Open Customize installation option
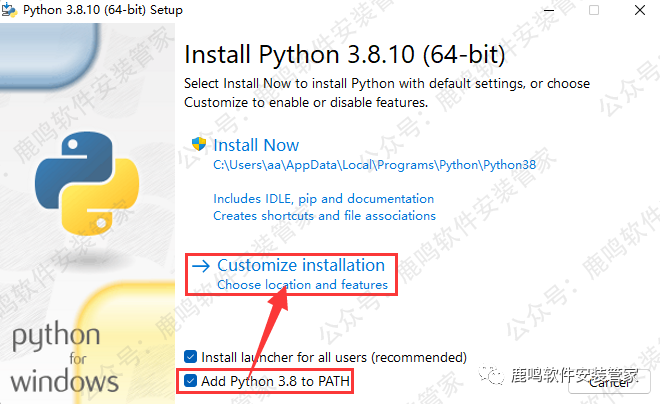 pos(300,266)
